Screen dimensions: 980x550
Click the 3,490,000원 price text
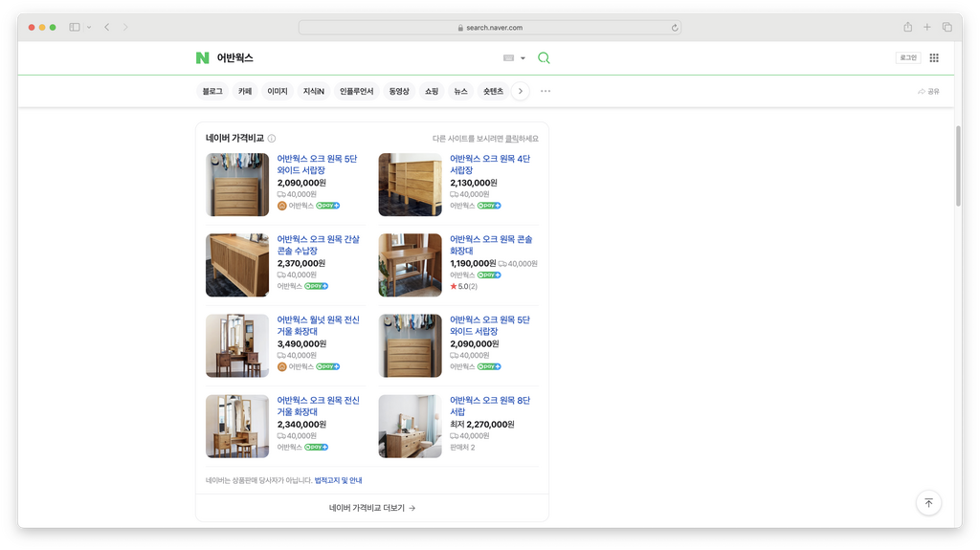pos(301,343)
